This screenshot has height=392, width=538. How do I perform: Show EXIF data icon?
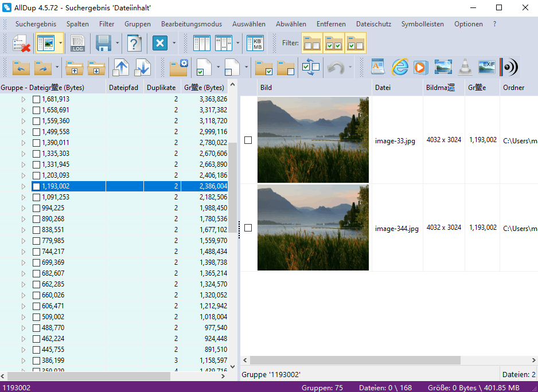pyautogui.click(x=487, y=67)
